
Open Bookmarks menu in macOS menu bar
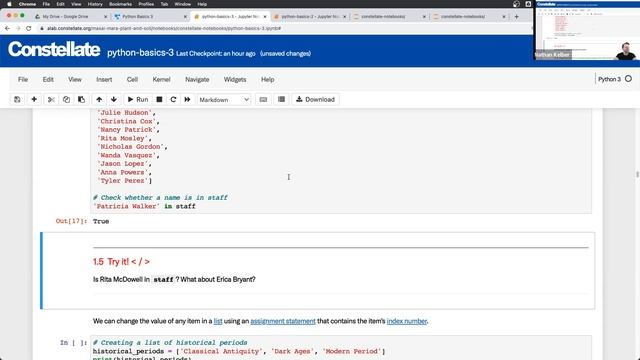click(x=120, y=4)
